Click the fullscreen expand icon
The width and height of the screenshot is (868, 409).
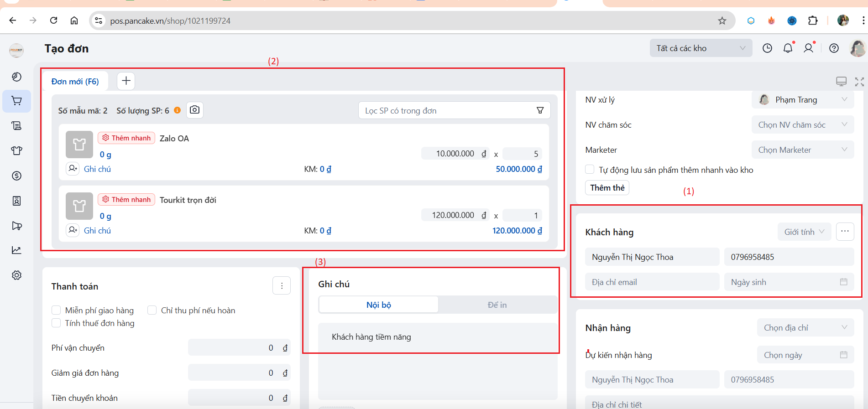coord(859,82)
